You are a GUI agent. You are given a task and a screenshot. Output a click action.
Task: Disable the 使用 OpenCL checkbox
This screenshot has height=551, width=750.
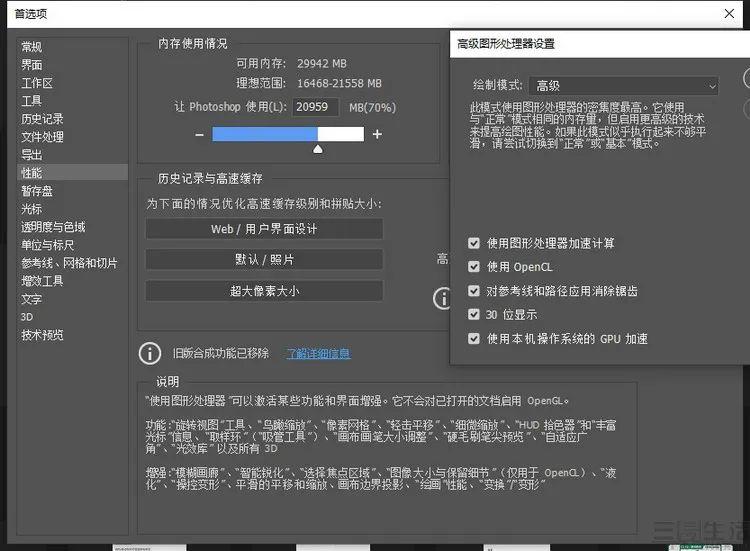(474, 267)
